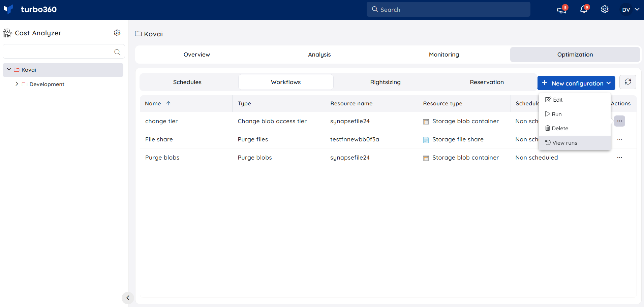Screen dimensions: 644x307
Task: Collapse the Kovai tree node
Action: (x=9, y=69)
